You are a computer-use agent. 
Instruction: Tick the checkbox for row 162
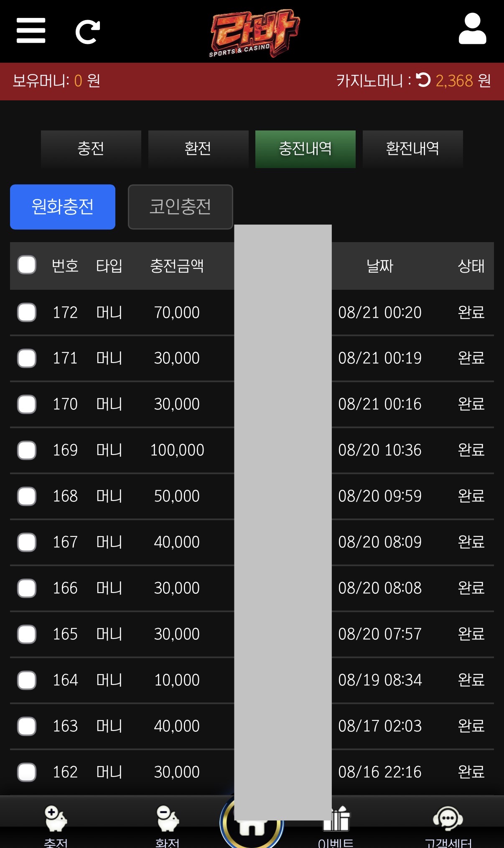[27, 772]
